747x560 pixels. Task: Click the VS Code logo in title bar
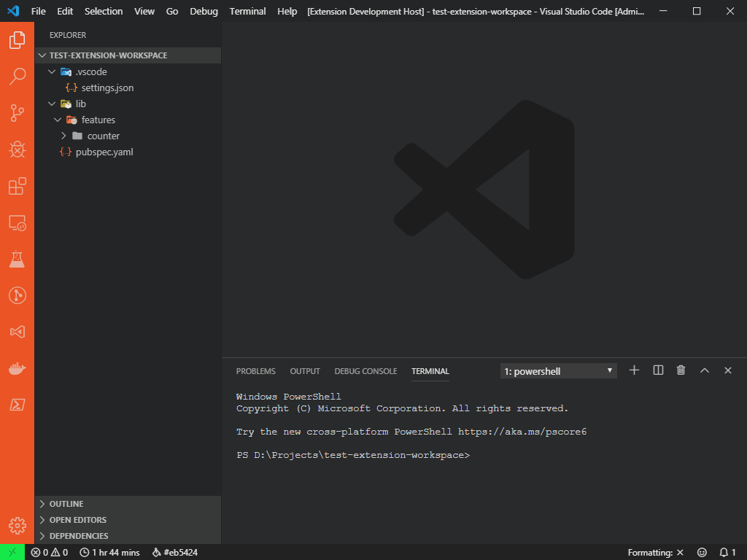pos(13,10)
